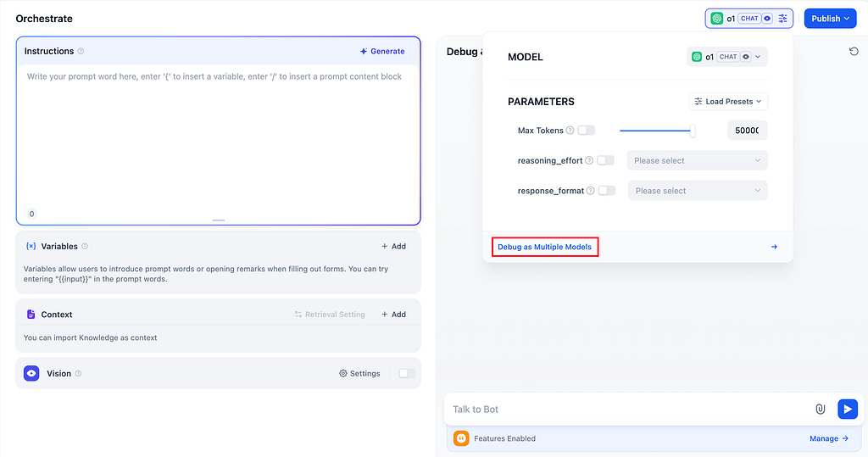Click the reasoning_effort help icon

589,160
